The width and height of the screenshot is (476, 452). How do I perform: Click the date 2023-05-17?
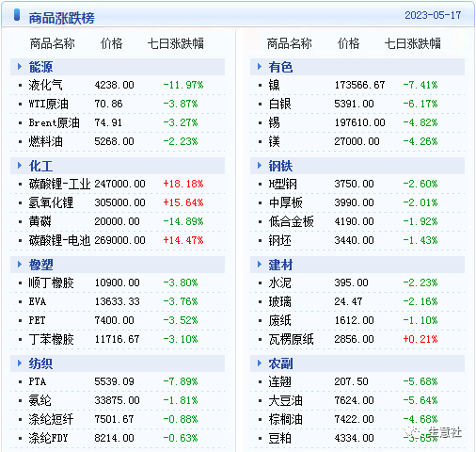pos(433,15)
